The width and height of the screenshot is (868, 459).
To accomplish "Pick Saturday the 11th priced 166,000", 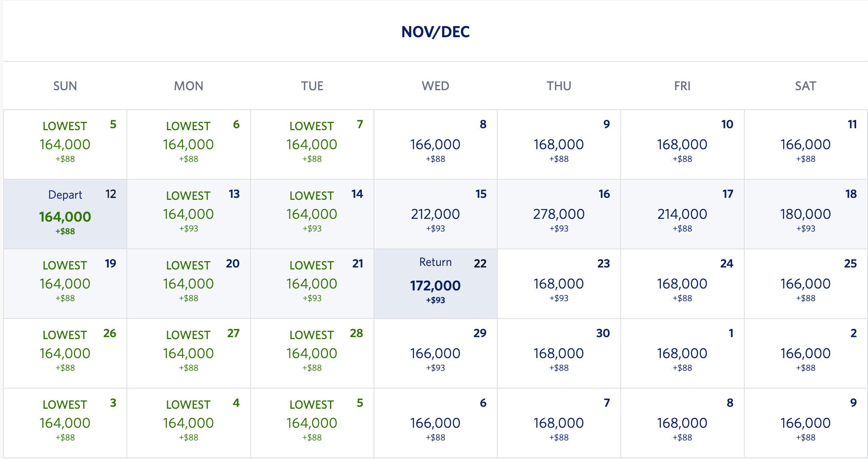I will point(805,144).
